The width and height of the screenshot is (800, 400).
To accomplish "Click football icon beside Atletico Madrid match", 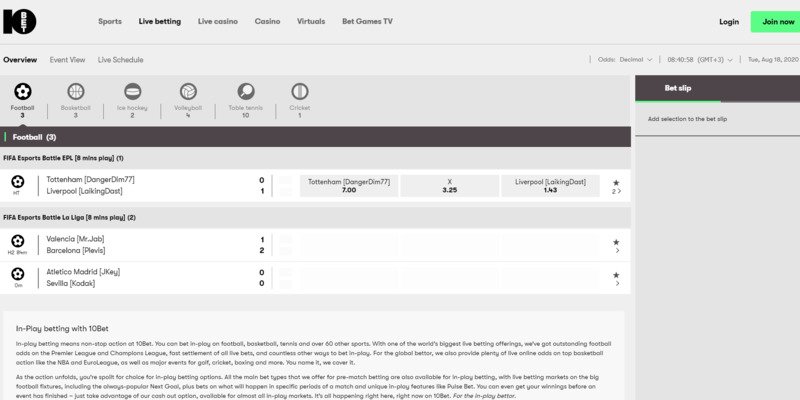I will (17, 274).
